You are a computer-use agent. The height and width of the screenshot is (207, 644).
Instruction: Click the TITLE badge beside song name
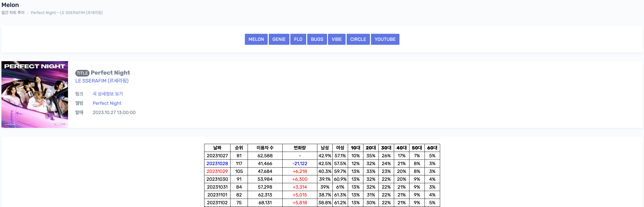(x=82, y=73)
